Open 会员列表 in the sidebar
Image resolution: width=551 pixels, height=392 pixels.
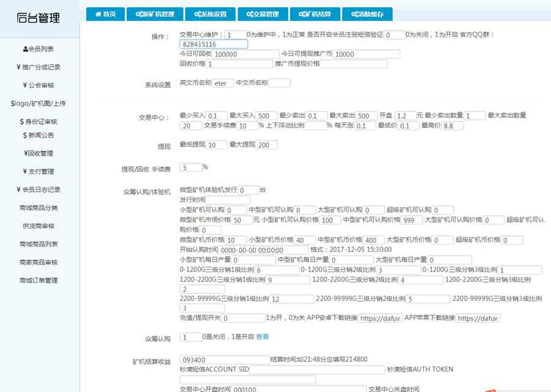point(39,49)
